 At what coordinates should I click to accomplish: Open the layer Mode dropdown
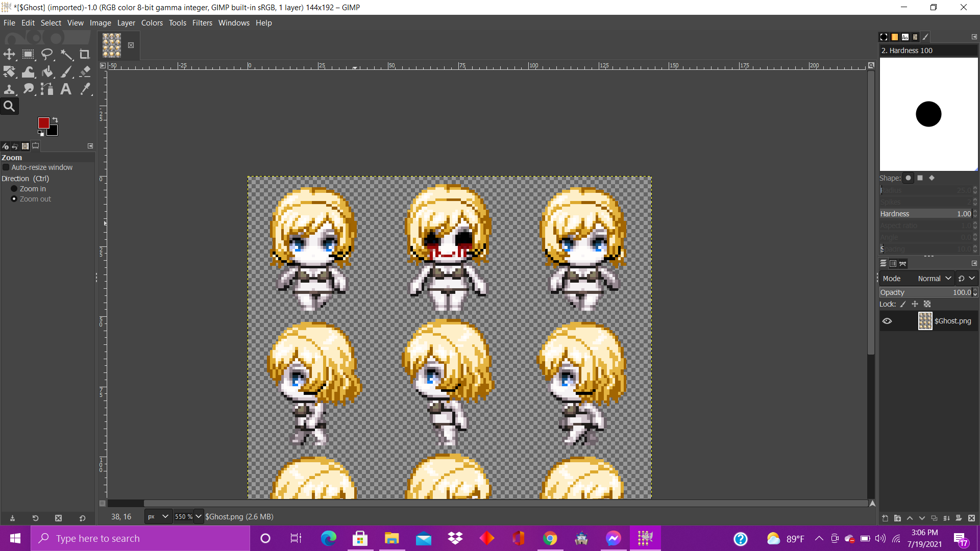pyautogui.click(x=917, y=279)
